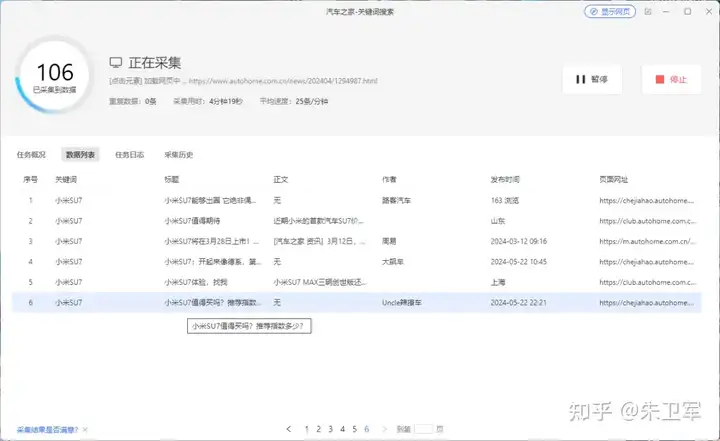This screenshot has width=720, height=441.
Task: Stop collection with the red 停止 button
Action: click(x=671, y=79)
